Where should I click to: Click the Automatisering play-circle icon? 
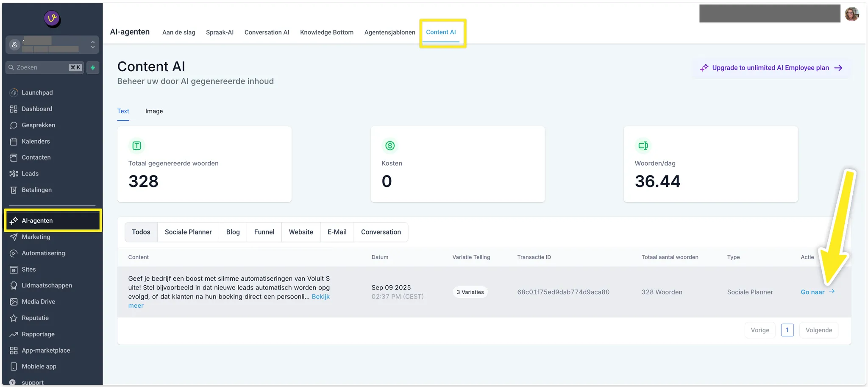coord(14,253)
